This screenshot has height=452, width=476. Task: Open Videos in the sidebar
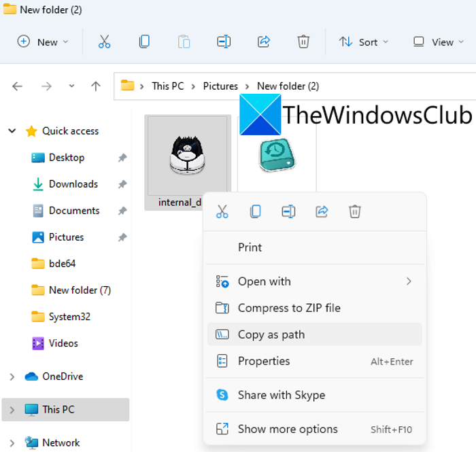[63, 343]
